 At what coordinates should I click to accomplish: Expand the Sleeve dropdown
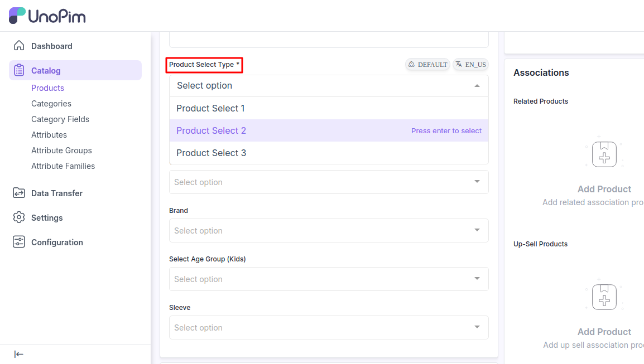pyautogui.click(x=329, y=328)
